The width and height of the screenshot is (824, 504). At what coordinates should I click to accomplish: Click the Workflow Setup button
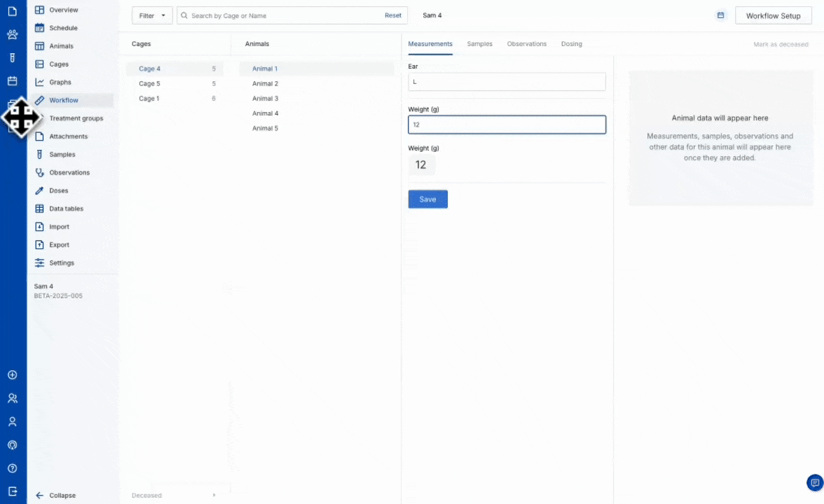[x=773, y=16]
